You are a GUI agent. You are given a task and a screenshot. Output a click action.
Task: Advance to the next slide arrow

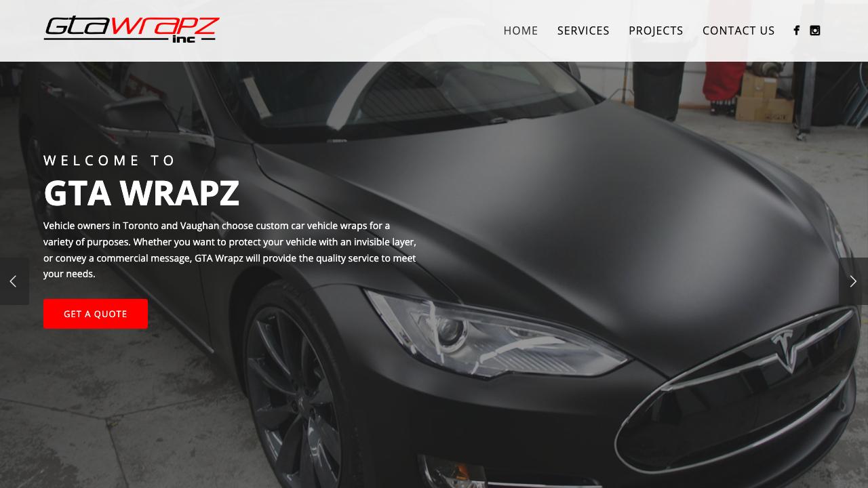tap(853, 281)
